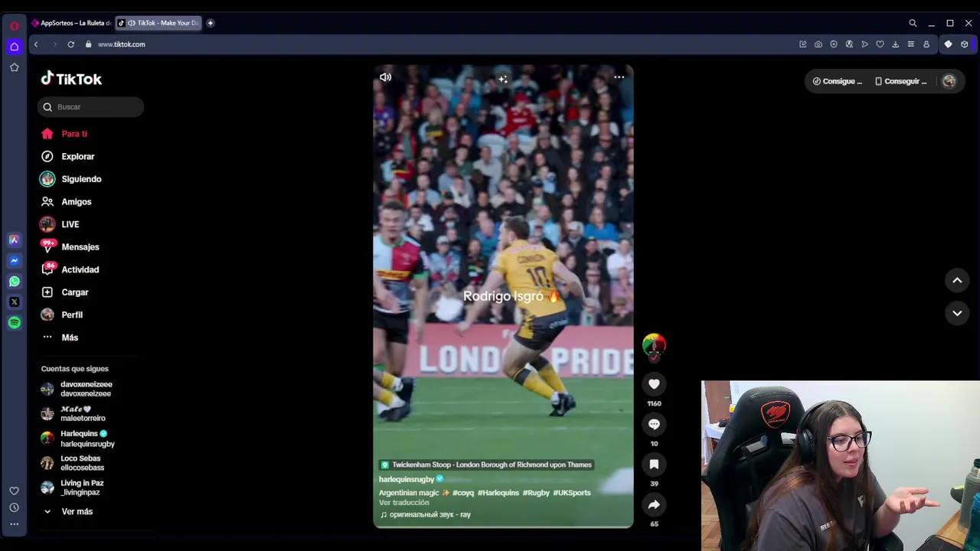Screen dimensions: 980x551
Task: Open the browser tab search magnifier
Action: pyautogui.click(x=913, y=23)
